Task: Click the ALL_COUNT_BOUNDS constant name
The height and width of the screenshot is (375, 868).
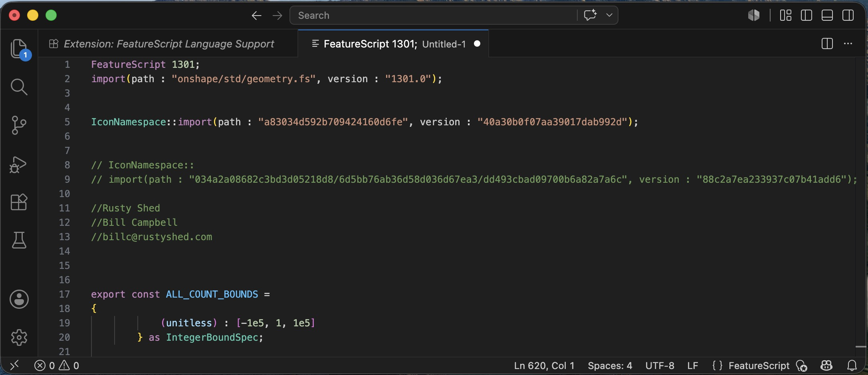Action: pyautogui.click(x=212, y=294)
